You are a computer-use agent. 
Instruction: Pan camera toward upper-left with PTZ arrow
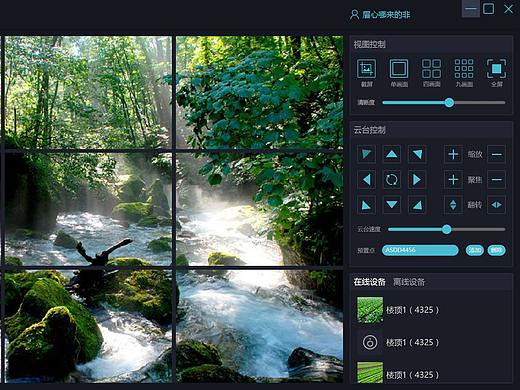coord(366,154)
